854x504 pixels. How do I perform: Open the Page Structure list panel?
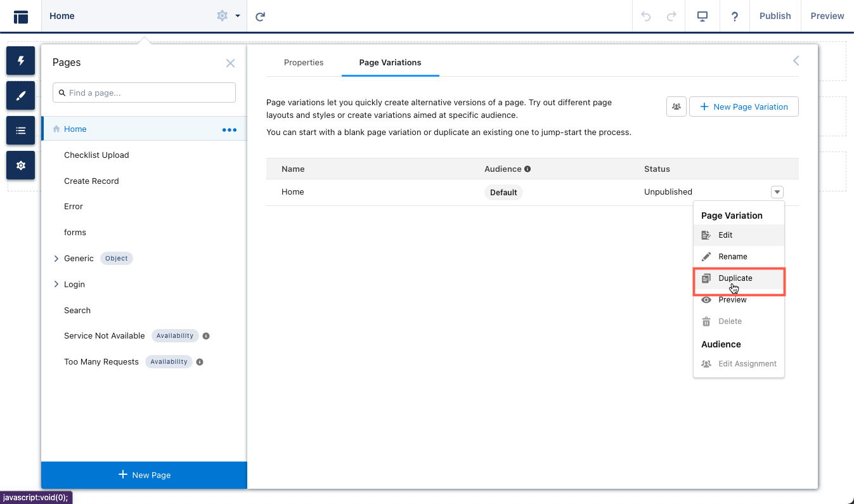point(21,131)
